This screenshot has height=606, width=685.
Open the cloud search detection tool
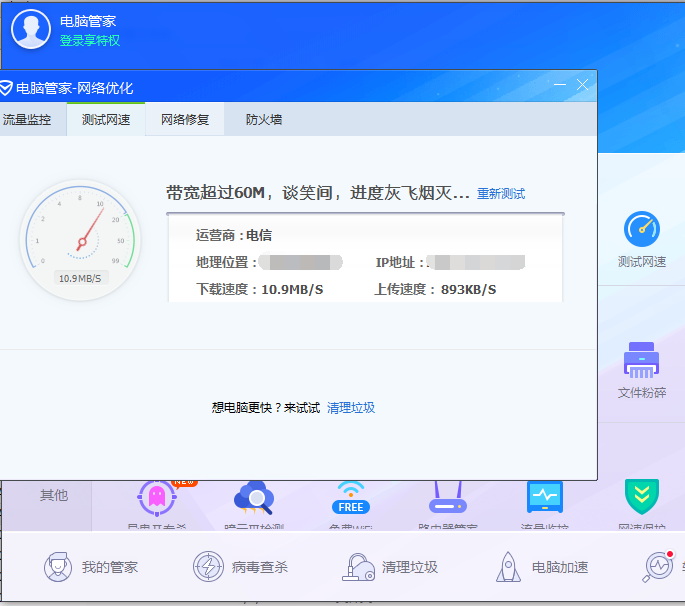click(x=254, y=497)
